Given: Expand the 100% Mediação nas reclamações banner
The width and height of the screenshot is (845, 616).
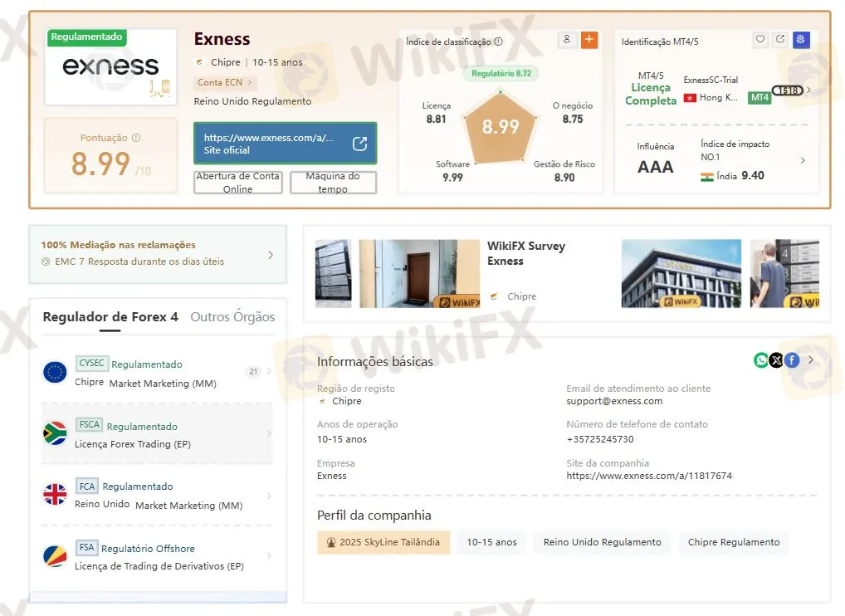Looking at the screenshot, I should [x=158, y=254].
